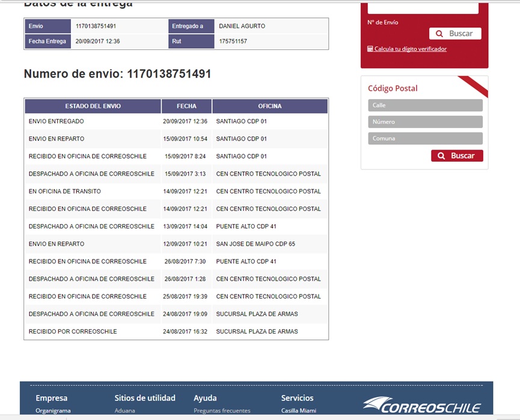Open the Aduana footer link
Screen dimensions: 520x420
tap(124, 411)
